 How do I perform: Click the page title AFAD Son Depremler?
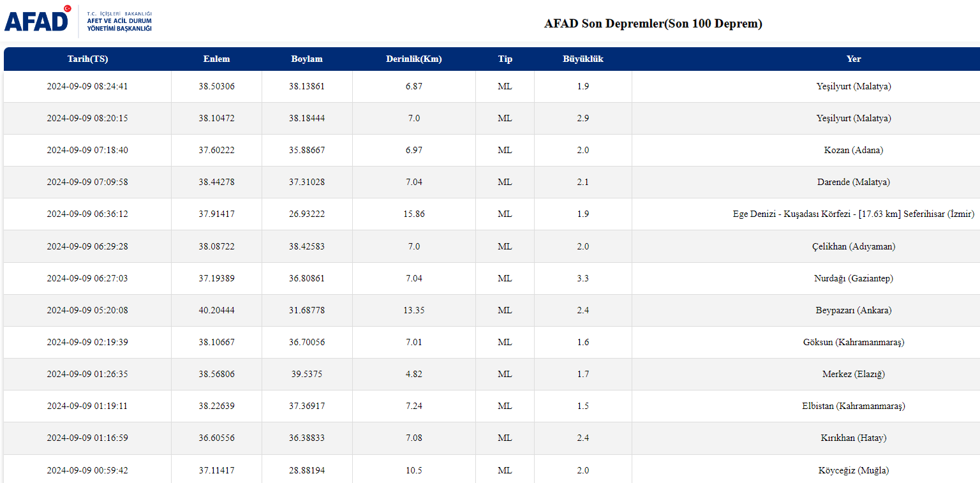(x=653, y=24)
